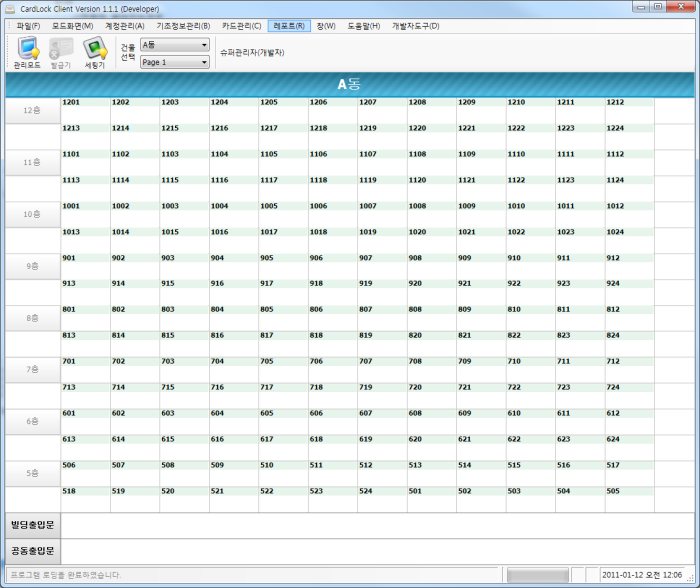Select the 관리모드 toolbar icon
The image size is (700, 588).
tap(27, 53)
